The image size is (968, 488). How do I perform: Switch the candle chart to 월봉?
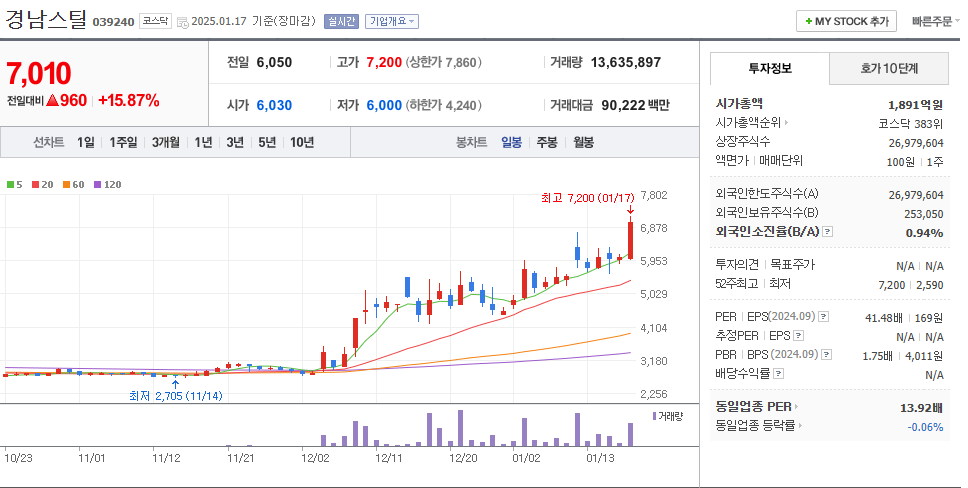(x=583, y=142)
